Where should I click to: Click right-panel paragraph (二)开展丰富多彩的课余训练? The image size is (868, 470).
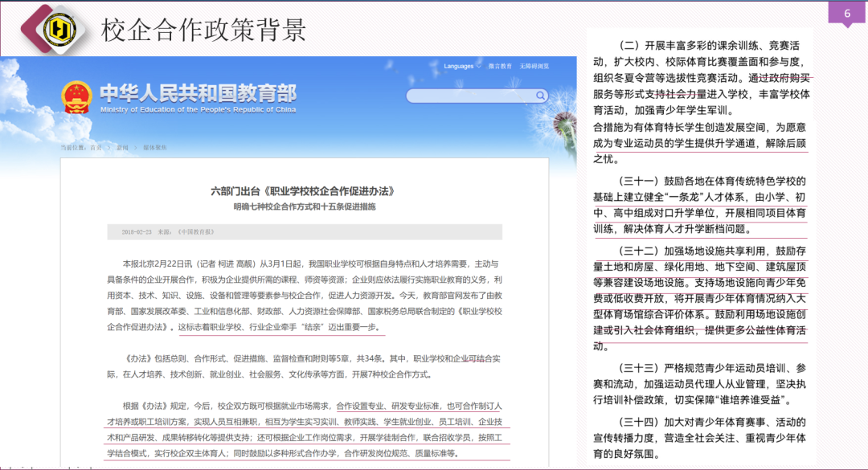click(x=700, y=77)
